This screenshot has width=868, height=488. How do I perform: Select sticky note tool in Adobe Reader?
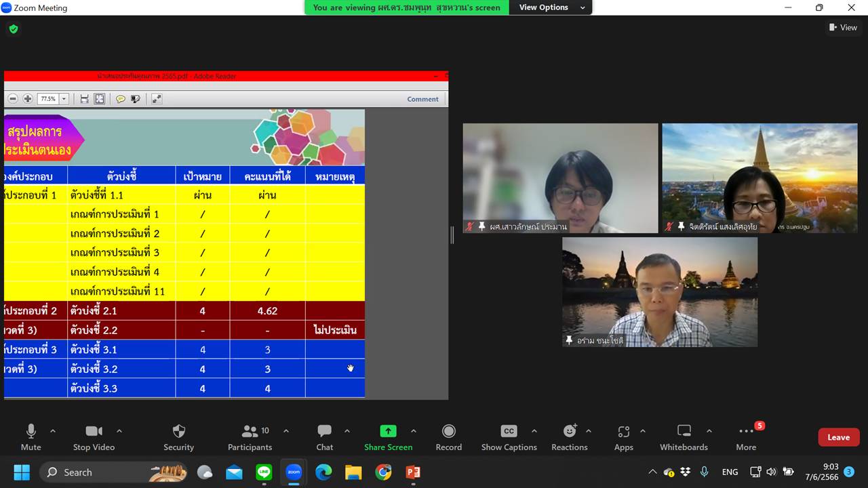(120, 99)
